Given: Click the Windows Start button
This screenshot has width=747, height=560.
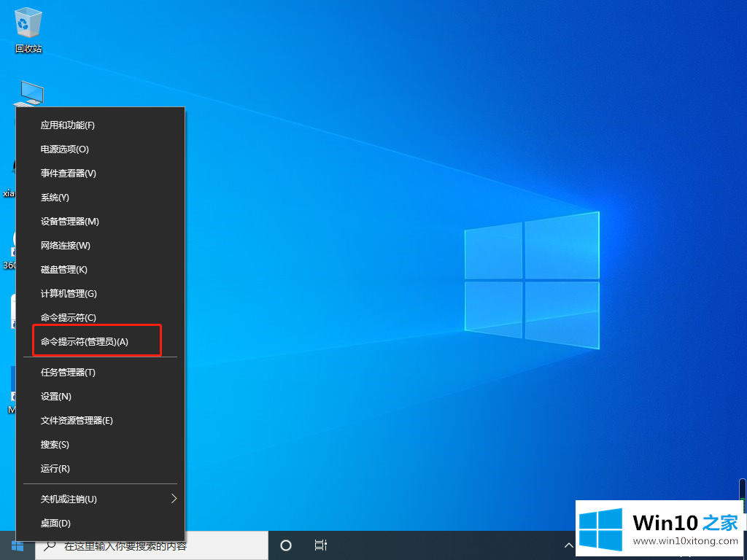Looking at the screenshot, I should (18, 545).
